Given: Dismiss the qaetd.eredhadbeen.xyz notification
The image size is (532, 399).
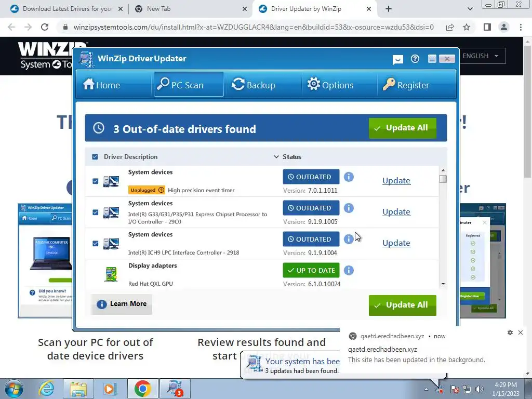Looking at the screenshot, I should click(521, 332).
